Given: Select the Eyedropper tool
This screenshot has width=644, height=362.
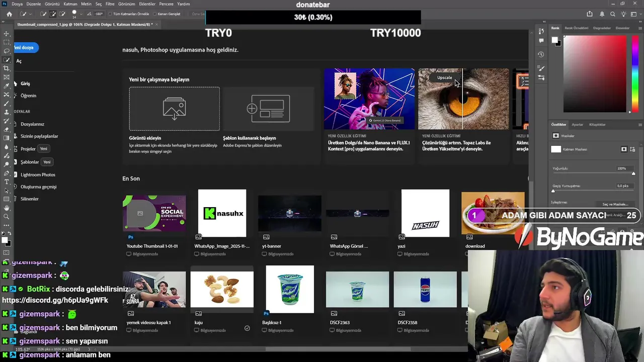Looking at the screenshot, I should 7,86.
